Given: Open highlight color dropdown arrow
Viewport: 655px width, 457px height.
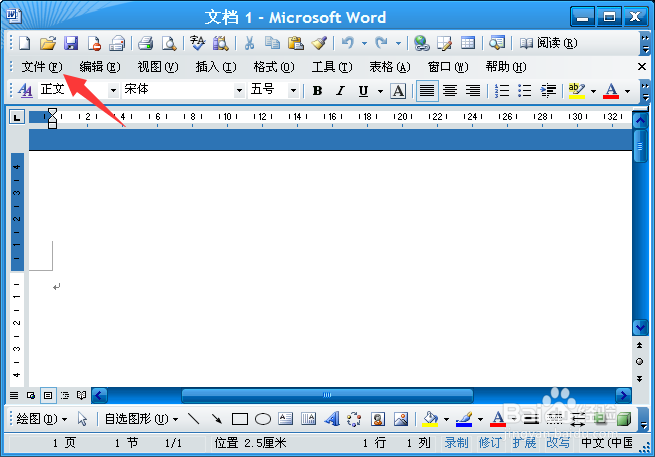Looking at the screenshot, I should coord(593,91).
